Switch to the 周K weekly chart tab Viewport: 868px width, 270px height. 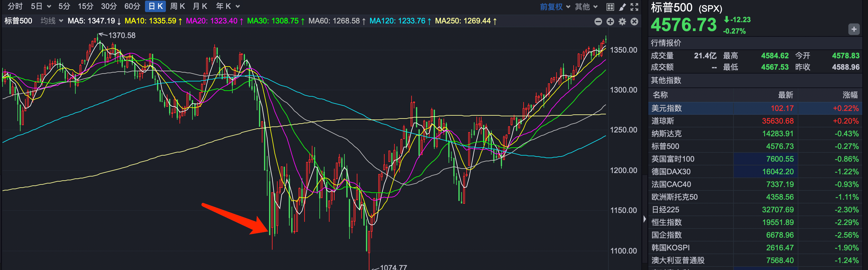pos(177,6)
